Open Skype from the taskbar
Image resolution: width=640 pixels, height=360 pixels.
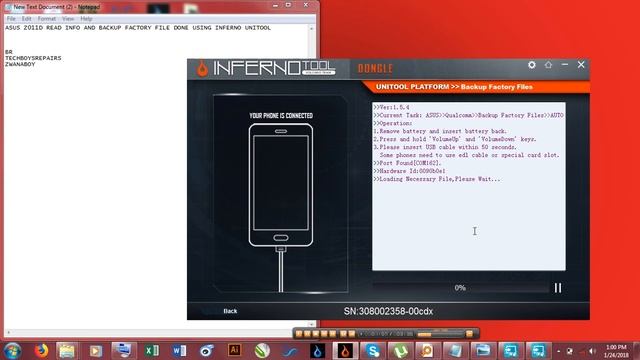pyautogui.click(x=373, y=351)
